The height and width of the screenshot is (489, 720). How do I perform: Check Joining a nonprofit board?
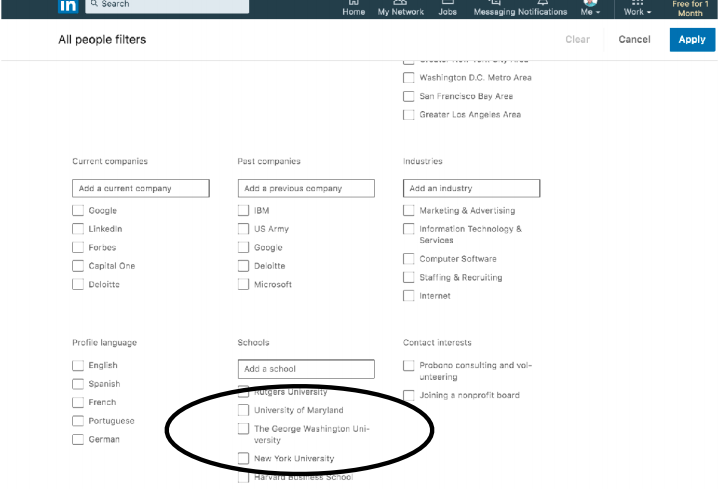(x=409, y=395)
